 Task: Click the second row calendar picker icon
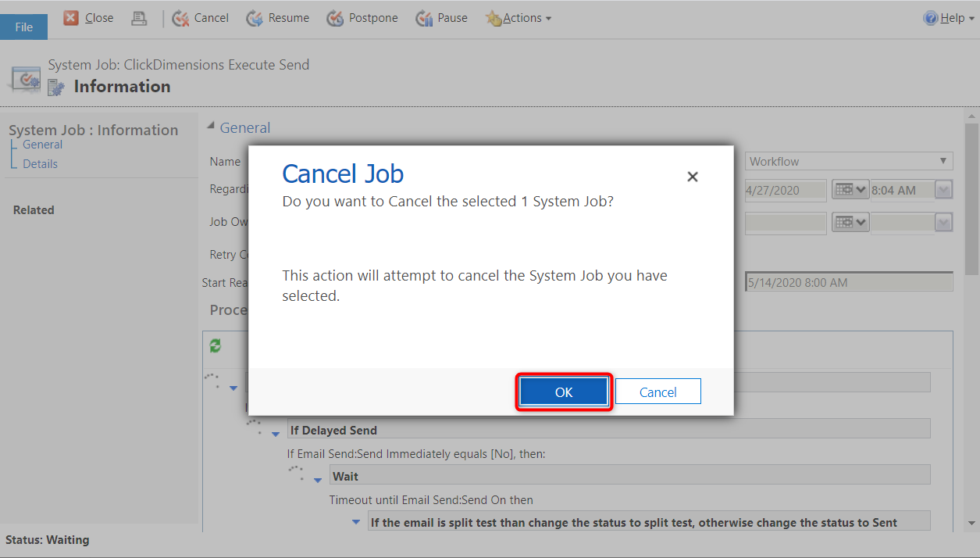click(x=850, y=222)
